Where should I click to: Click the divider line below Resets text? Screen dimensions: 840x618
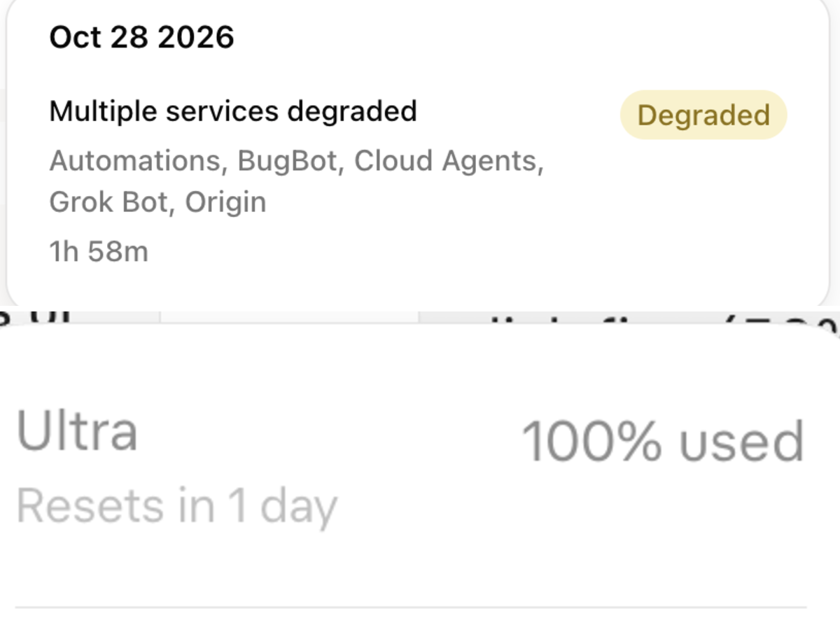click(411, 607)
